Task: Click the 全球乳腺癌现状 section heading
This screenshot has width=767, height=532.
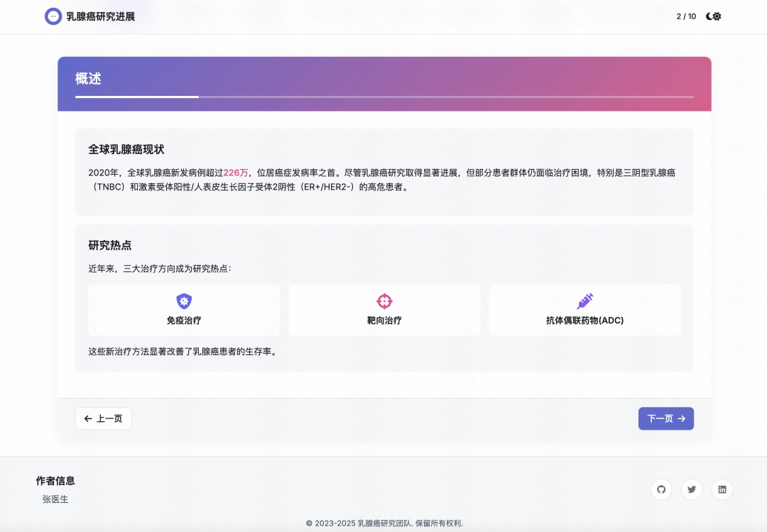Action: pos(126,150)
